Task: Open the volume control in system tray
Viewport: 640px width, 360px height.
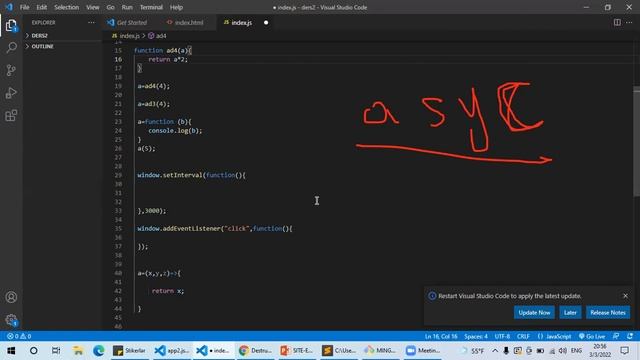Action: [x=562, y=351]
